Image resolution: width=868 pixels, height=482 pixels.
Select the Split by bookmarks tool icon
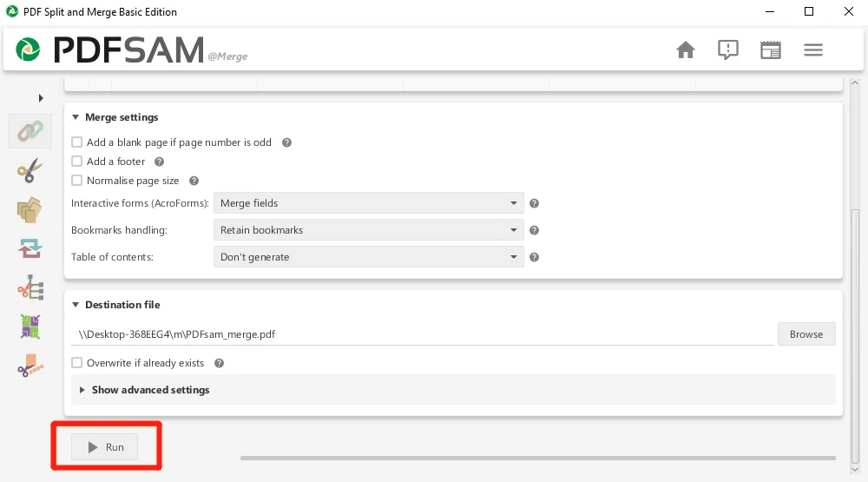[x=30, y=287]
